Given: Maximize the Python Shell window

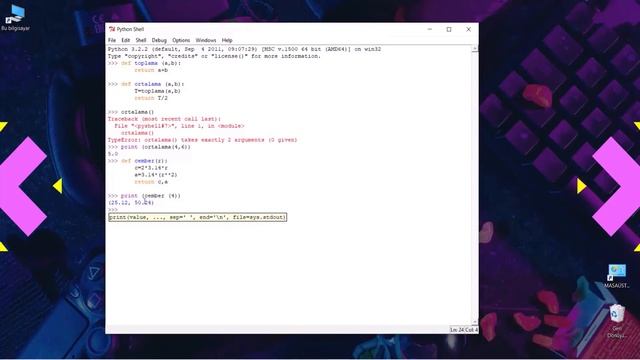Looking at the screenshot, I should point(449,29).
